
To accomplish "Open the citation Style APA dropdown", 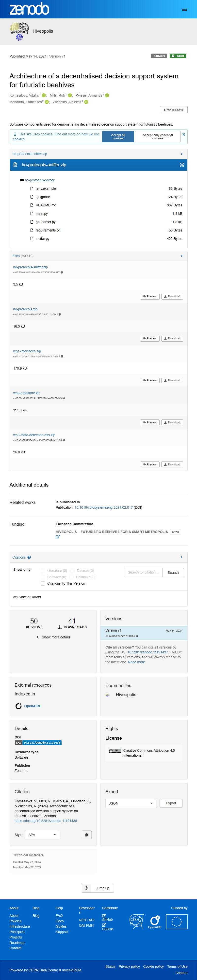I will click(42, 835).
